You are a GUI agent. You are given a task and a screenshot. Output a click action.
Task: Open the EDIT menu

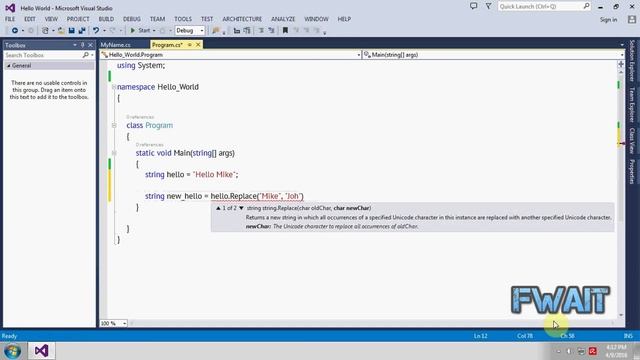[30, 19]
